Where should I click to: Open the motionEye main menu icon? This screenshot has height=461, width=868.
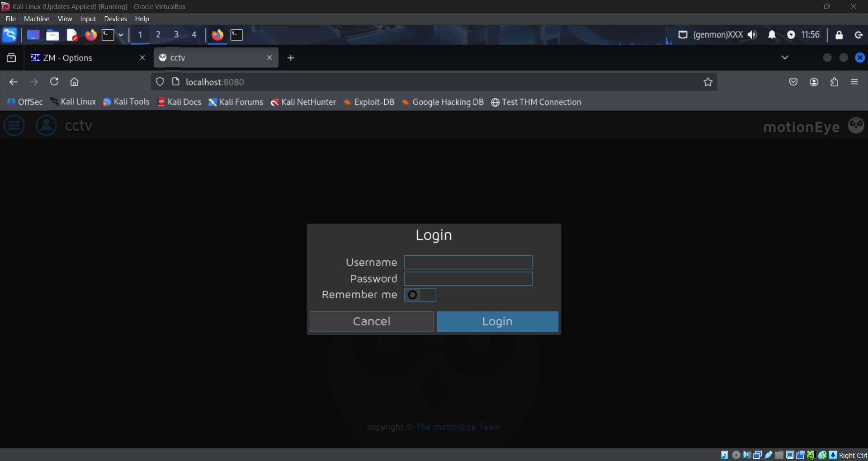click(14, 125)
